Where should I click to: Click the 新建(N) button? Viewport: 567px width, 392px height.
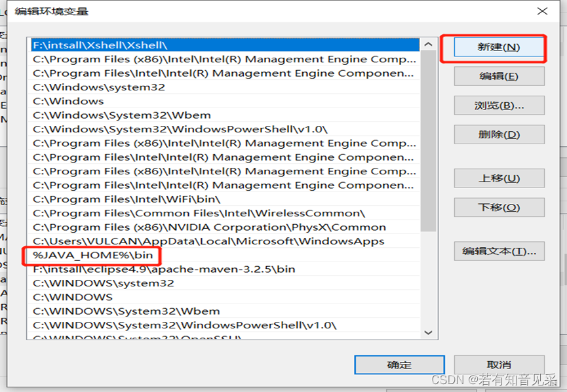tap(499, 47)
